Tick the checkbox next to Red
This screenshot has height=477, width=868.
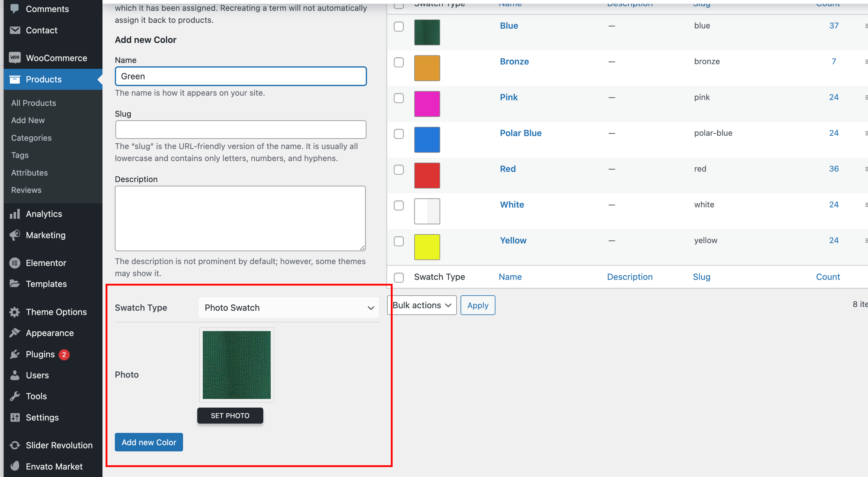[399, 170]
